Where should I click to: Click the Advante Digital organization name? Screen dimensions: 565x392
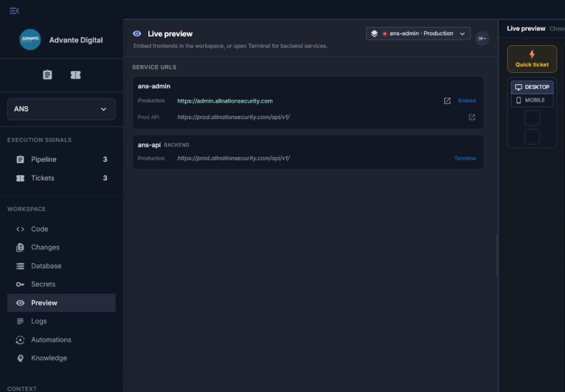(76, 40)
